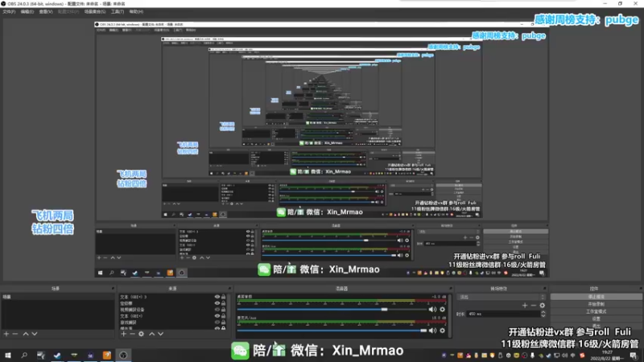Open settings from Controls panel
The image size is (644, 362).
[x=596, y=319]
